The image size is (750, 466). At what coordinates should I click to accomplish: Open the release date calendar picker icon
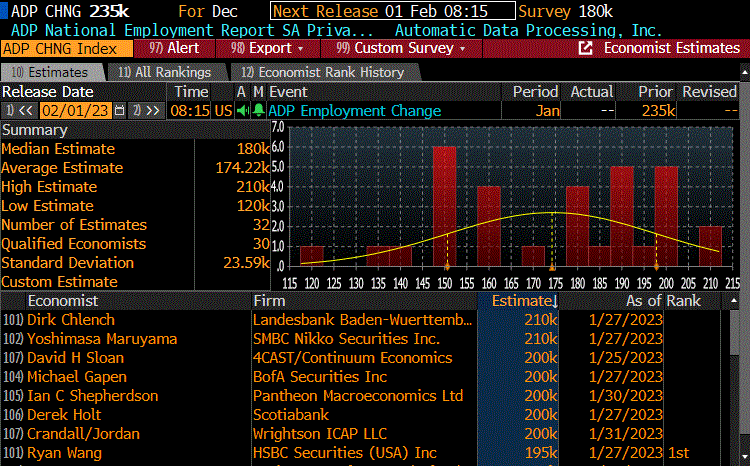120,111
